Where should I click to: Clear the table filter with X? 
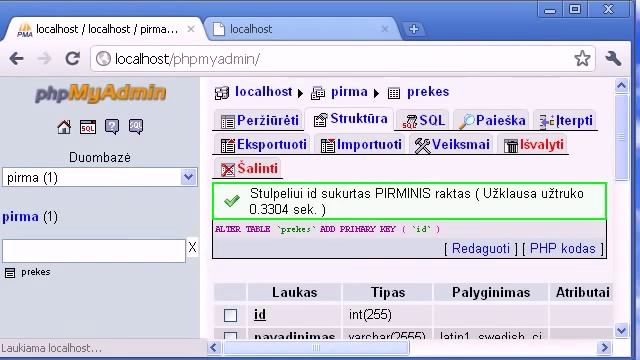click(192, 247)
